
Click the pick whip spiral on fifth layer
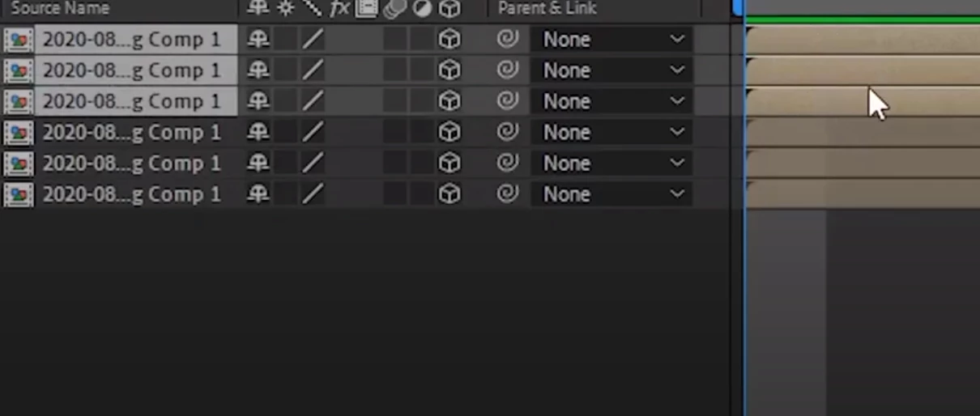pos(508,163)
